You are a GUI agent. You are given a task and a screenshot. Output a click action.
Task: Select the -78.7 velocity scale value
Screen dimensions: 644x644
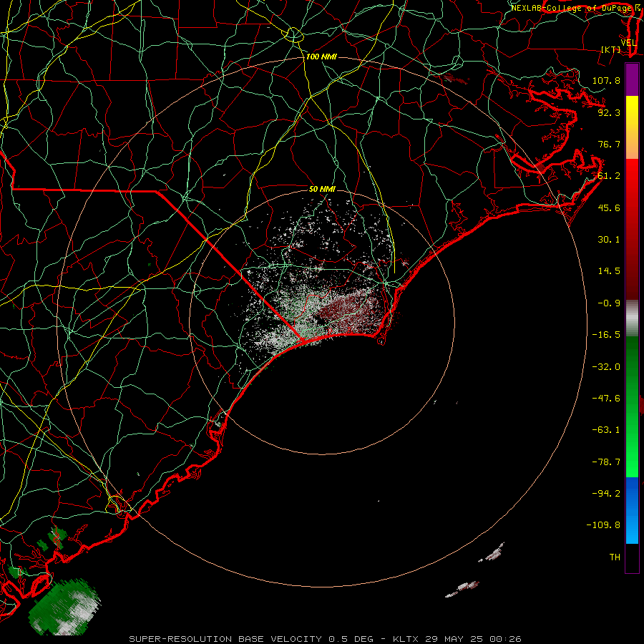pos(606,462)
